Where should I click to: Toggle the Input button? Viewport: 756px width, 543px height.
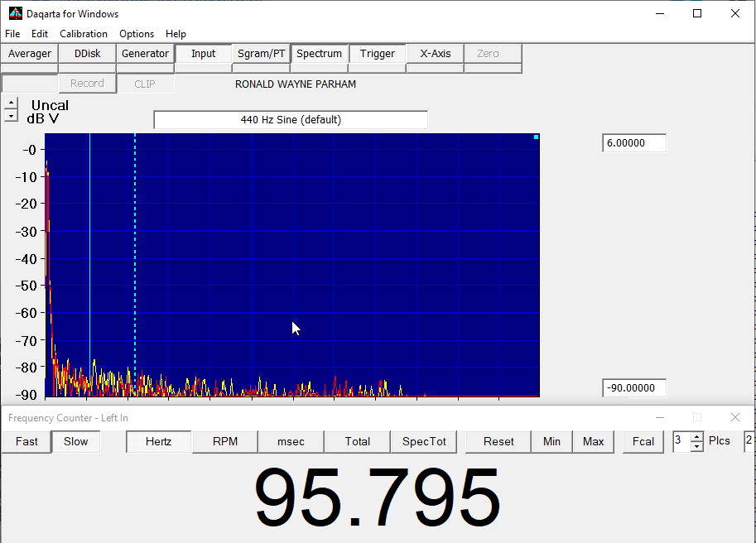coord(203,54)
